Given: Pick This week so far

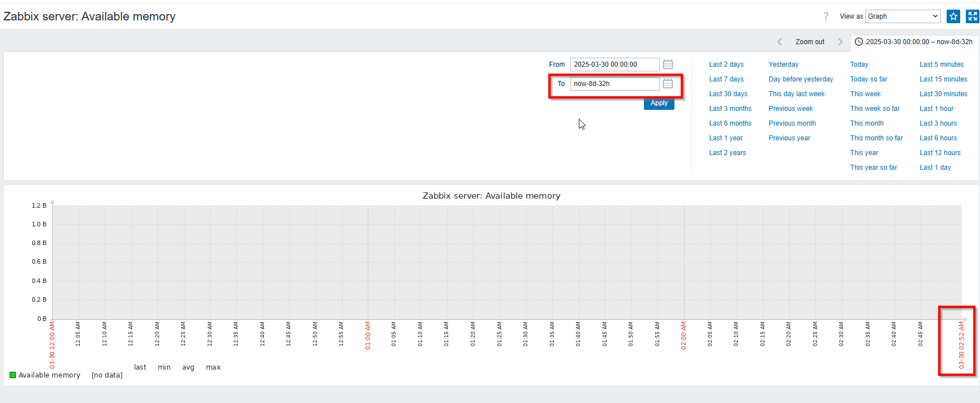Looking at the screenshot, I should tap(875, 109).
